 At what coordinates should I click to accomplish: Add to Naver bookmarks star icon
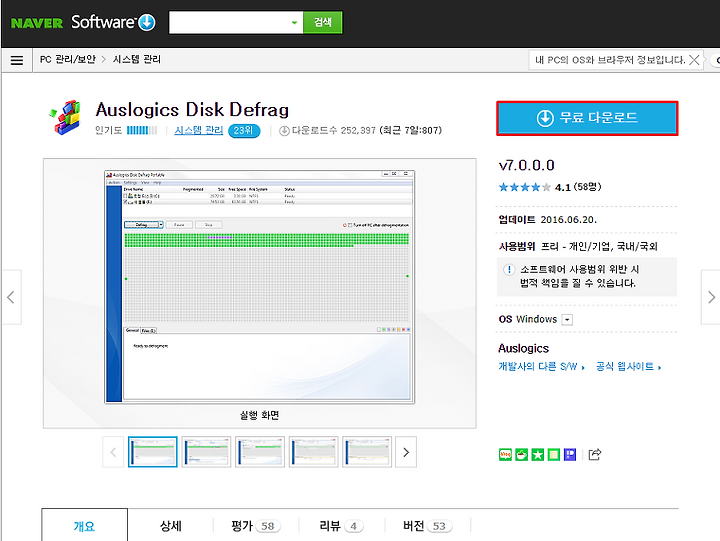click(537, 455)
